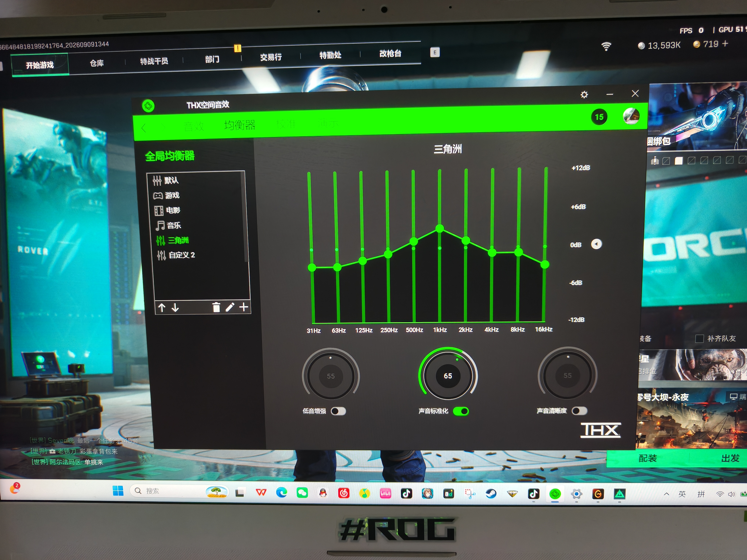
Task: Click the 8kHz band slider handle
Action: click(x=518, y=252)
